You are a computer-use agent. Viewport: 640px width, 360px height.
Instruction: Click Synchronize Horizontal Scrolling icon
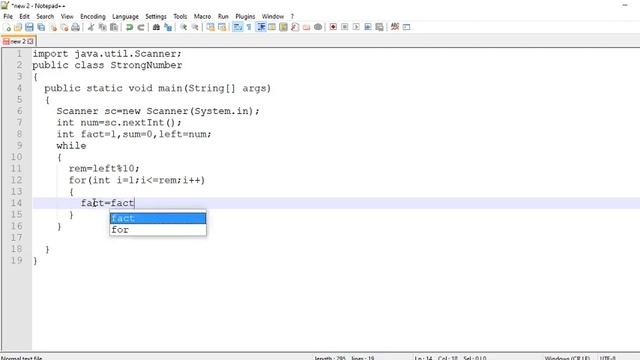coord(222,27)
